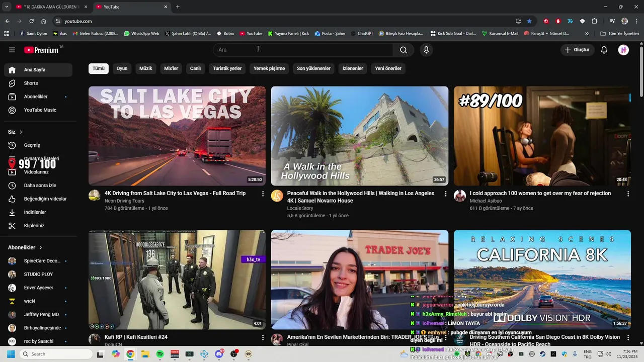The width and height of the screenshot is (644, 362).
Task: Switch to the first Chrome tab
Action: (x=51, y=7)
